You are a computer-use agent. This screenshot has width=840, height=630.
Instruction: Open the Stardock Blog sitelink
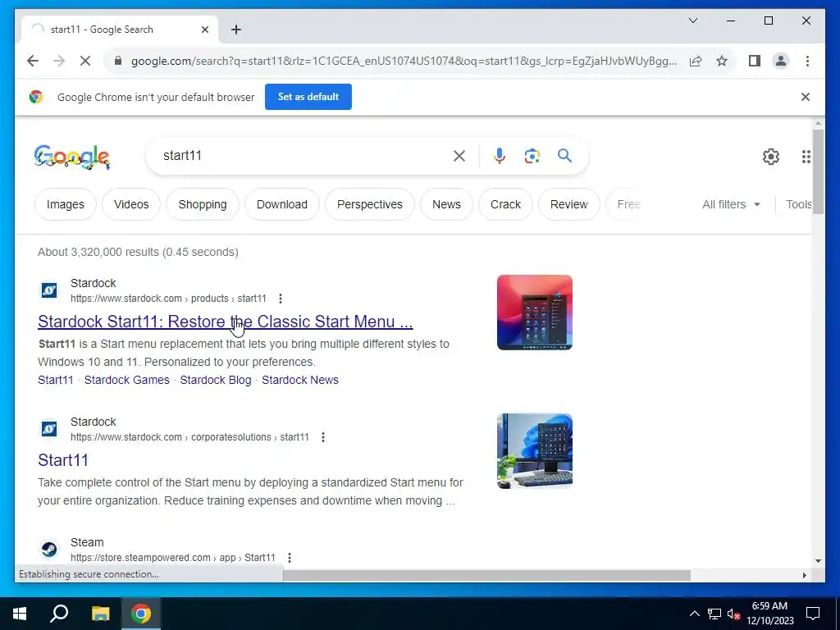216,380
